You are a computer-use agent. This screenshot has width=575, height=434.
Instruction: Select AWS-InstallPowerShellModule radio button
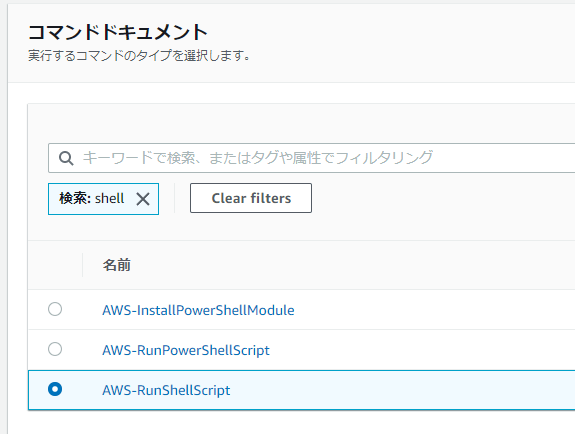(x=55, y=309)
